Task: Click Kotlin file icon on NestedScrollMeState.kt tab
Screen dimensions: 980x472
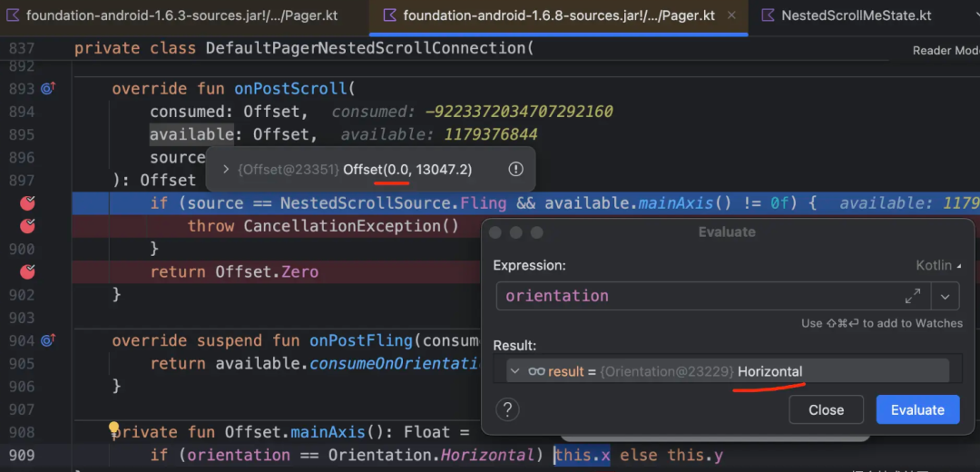Action: click(x=768, y=15)
